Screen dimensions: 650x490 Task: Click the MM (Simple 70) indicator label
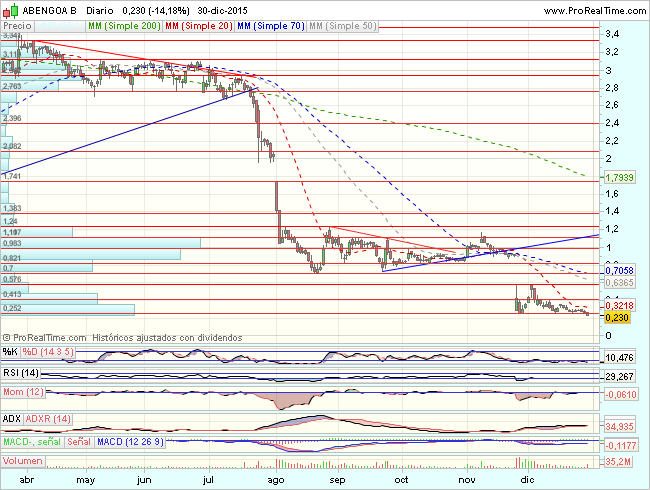click(271, 26)
